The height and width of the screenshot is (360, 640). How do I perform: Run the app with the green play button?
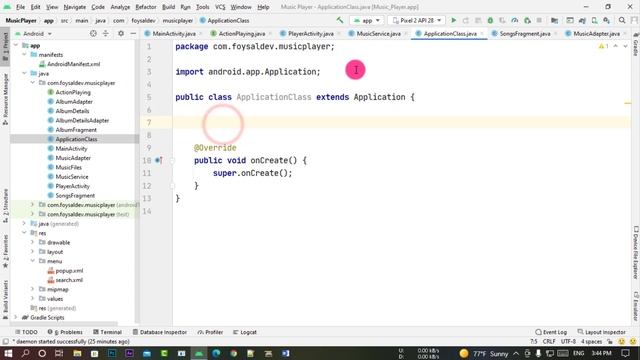coord(453,20)
